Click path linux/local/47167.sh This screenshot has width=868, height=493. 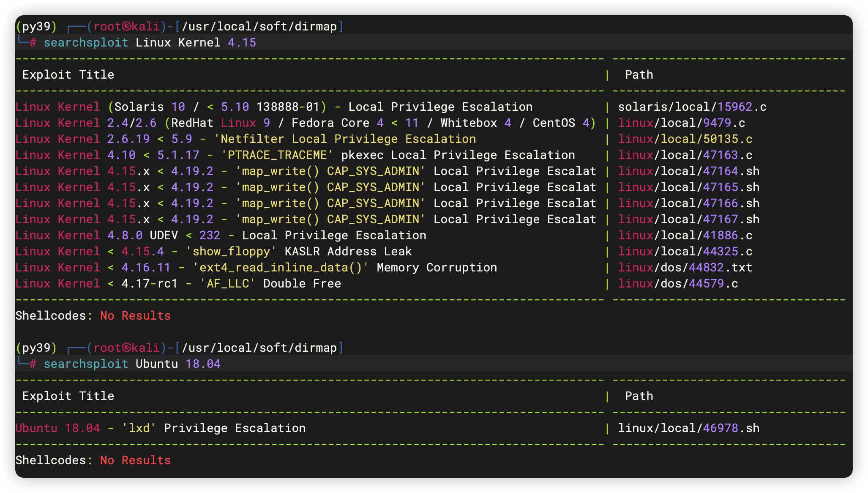tap(689, 219)
